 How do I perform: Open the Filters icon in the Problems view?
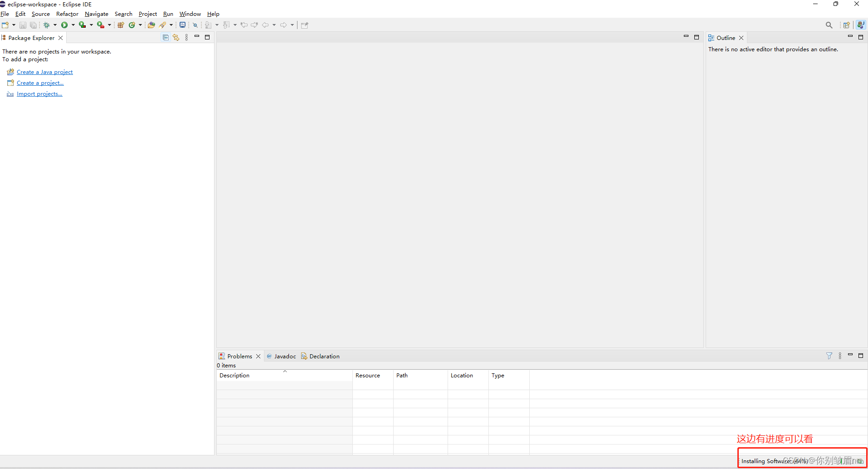[x=830, y=356]
